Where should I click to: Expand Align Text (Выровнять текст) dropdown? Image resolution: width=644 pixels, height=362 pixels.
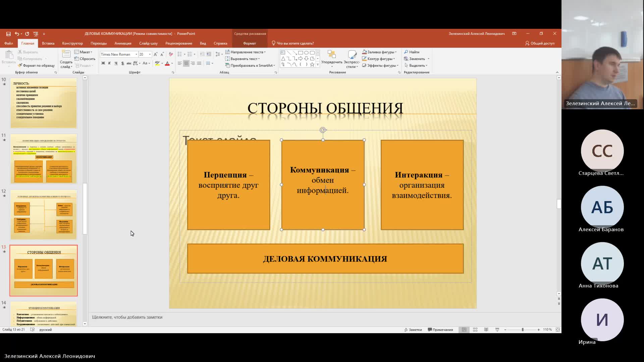click(x=243, y=59)
